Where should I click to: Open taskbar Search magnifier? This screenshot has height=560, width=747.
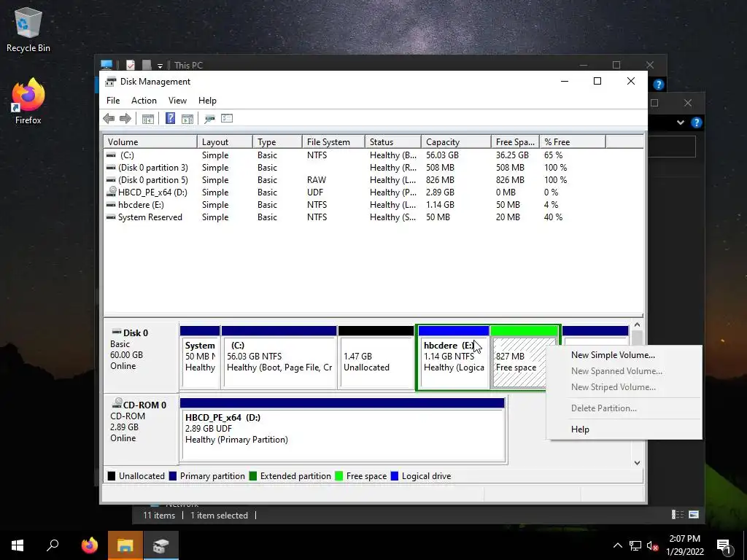click(x=53, y=545)
